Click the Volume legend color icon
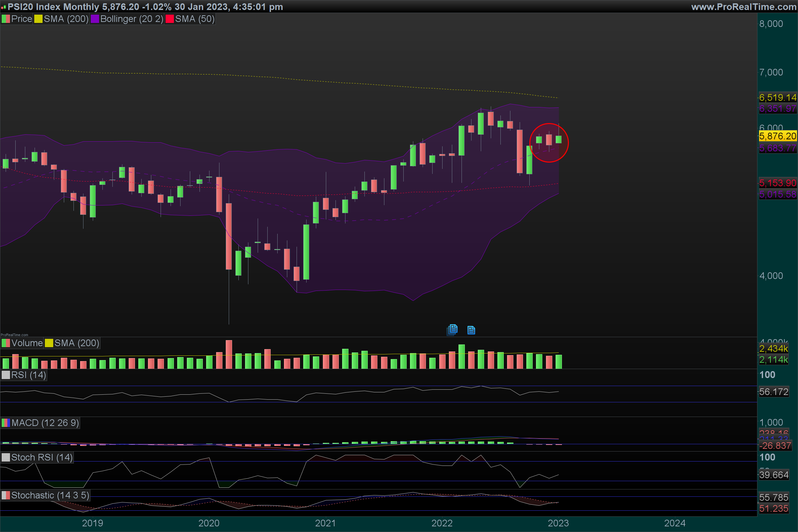Viewport: 798px width, 532px height. tap(6, 343)
